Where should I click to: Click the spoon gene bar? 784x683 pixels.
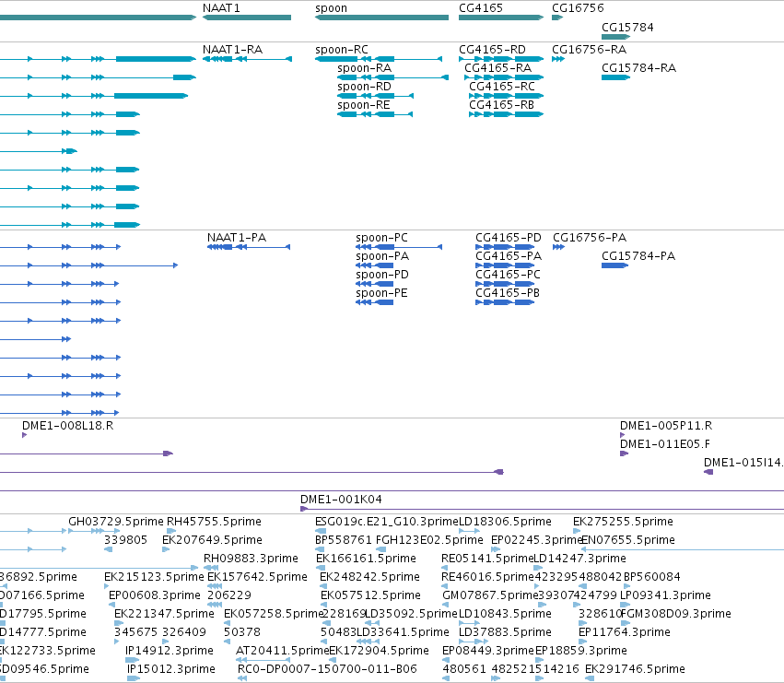point(381,18)
